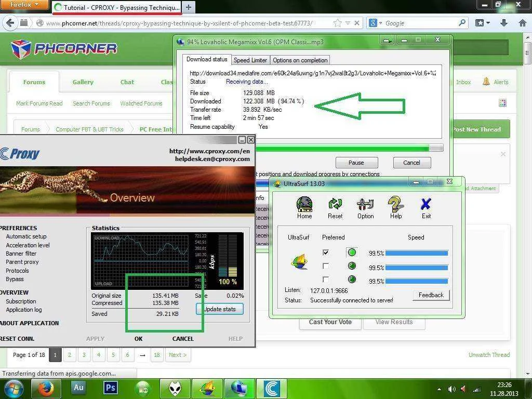
Task: Click the Firefox URL address field
Action: [x=183, y=23]
